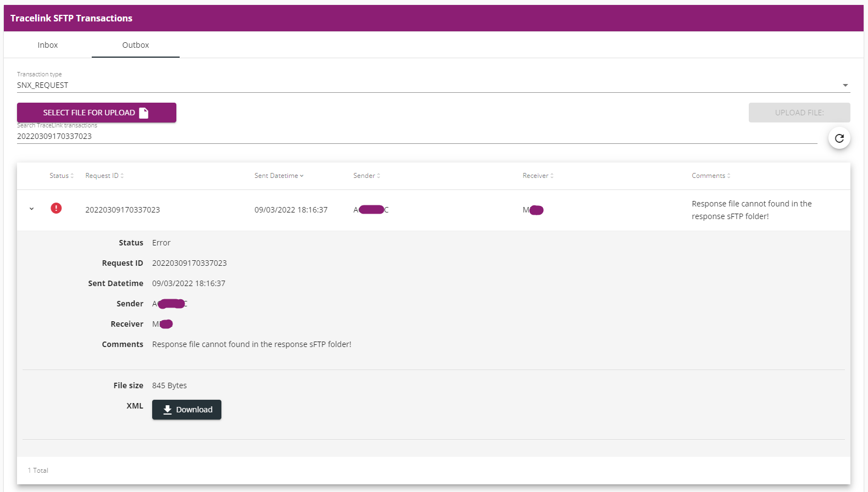Sort by Comments column
The height and width of the screenshot is (492, 868).
coord(711,176)
